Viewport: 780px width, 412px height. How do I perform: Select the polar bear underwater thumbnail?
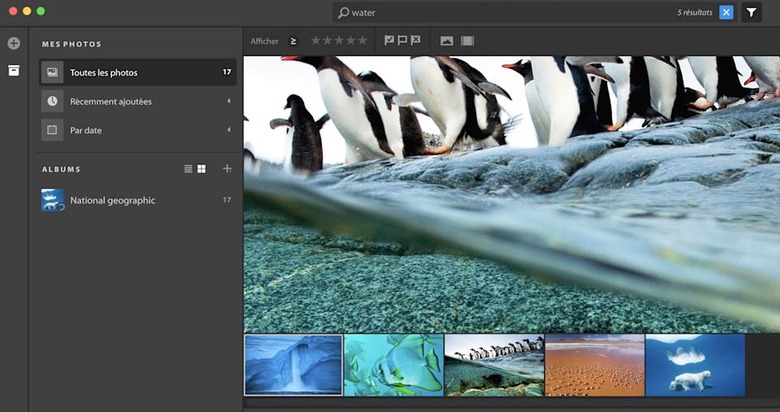click(695, 365)
